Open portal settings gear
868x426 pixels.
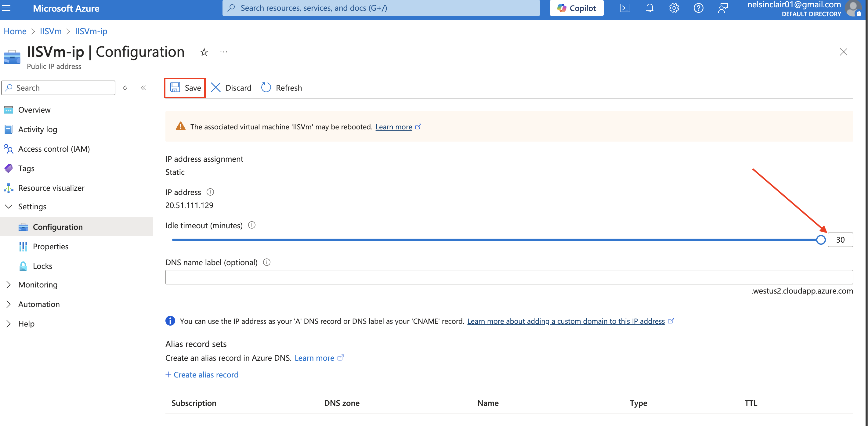(x=674, y=8)
